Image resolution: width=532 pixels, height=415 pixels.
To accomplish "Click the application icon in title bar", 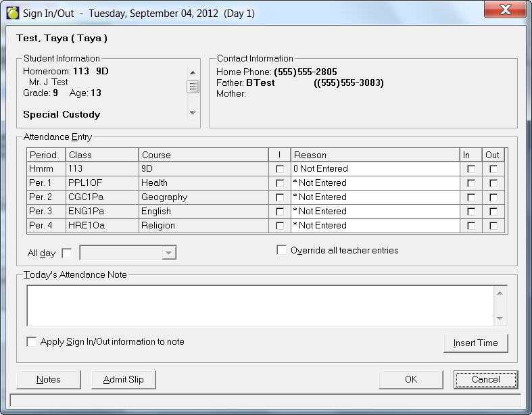I will (x=12, y=13).
